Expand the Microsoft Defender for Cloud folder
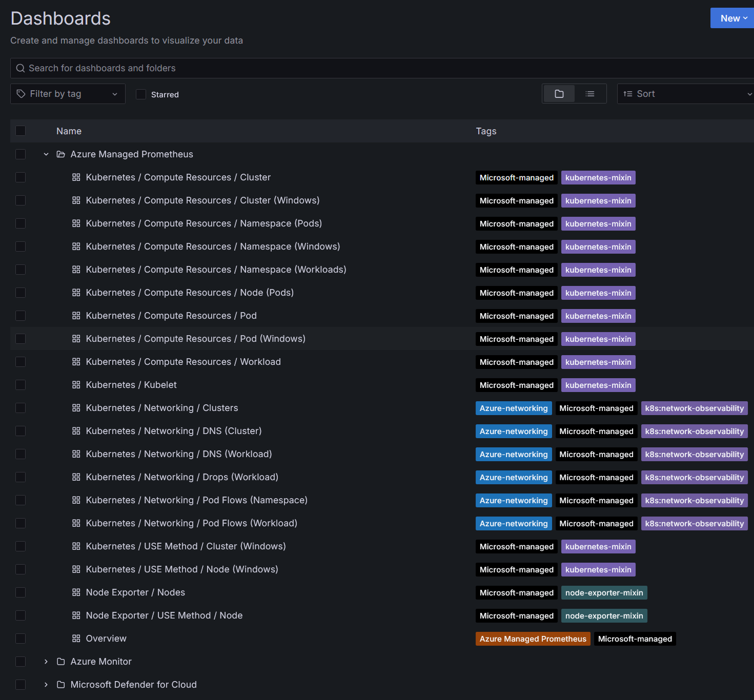The image size is (754, 700). 46,685
